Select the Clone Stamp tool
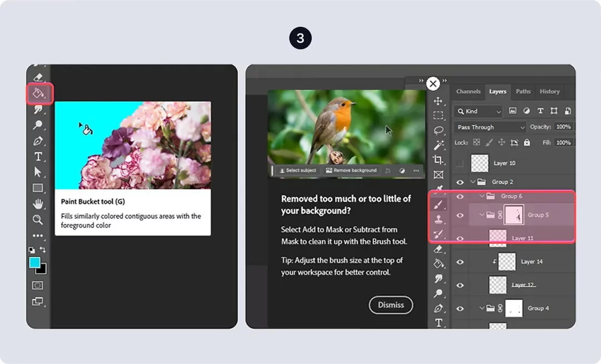The height and width of the screenshot is (364, 601). (x=439, y=219)
